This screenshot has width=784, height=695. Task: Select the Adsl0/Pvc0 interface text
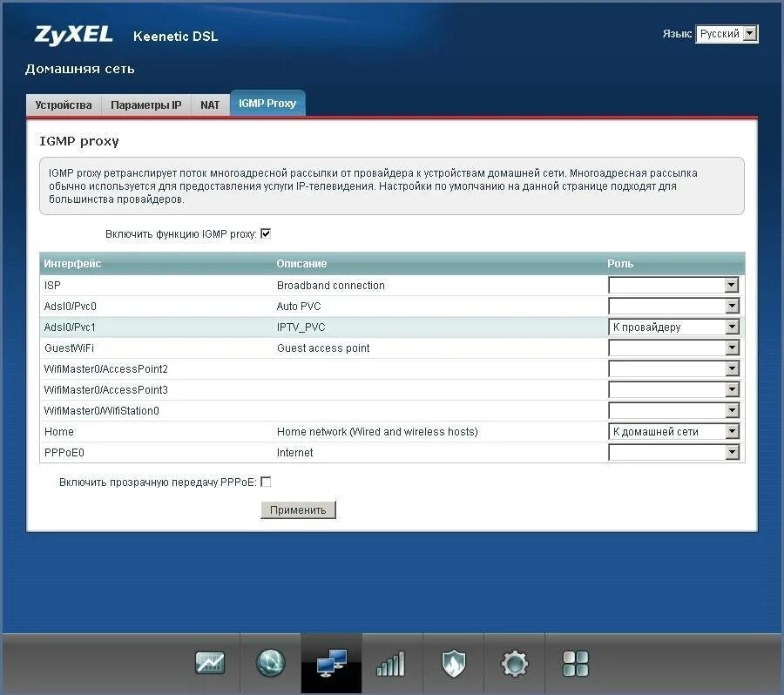(70, 306)
